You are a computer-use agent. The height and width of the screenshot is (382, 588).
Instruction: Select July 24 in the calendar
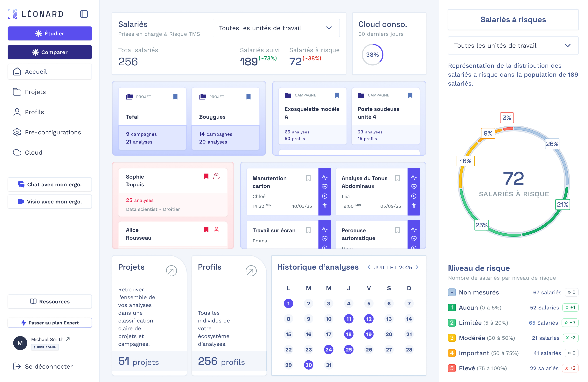tap(329, 350)
